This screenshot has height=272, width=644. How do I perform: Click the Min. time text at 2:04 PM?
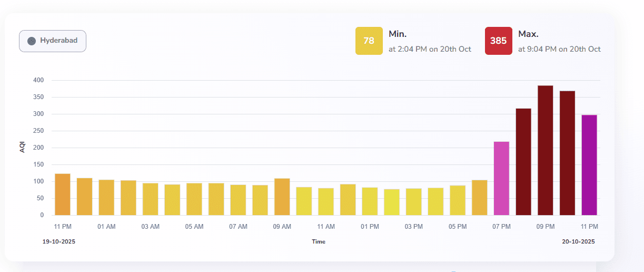tap(430, 49)
